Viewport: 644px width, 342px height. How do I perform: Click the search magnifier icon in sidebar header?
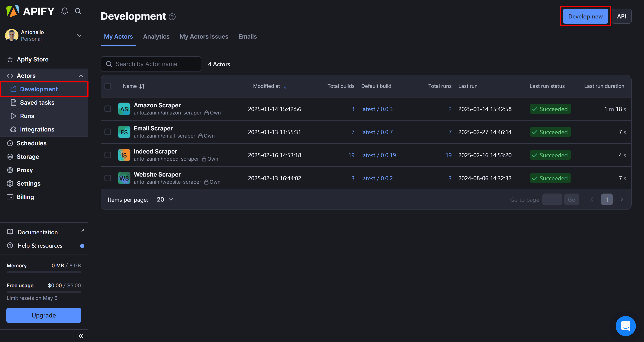(78, 11)
